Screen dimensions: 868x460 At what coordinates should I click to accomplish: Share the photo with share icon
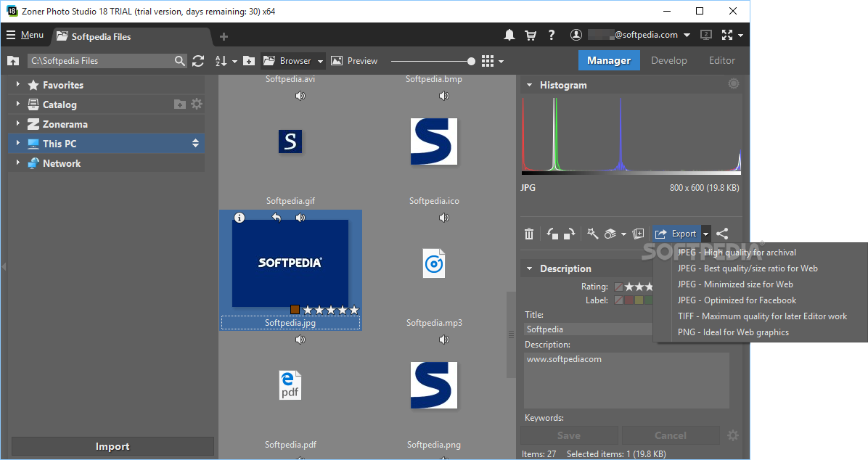(x=722, y=234)
